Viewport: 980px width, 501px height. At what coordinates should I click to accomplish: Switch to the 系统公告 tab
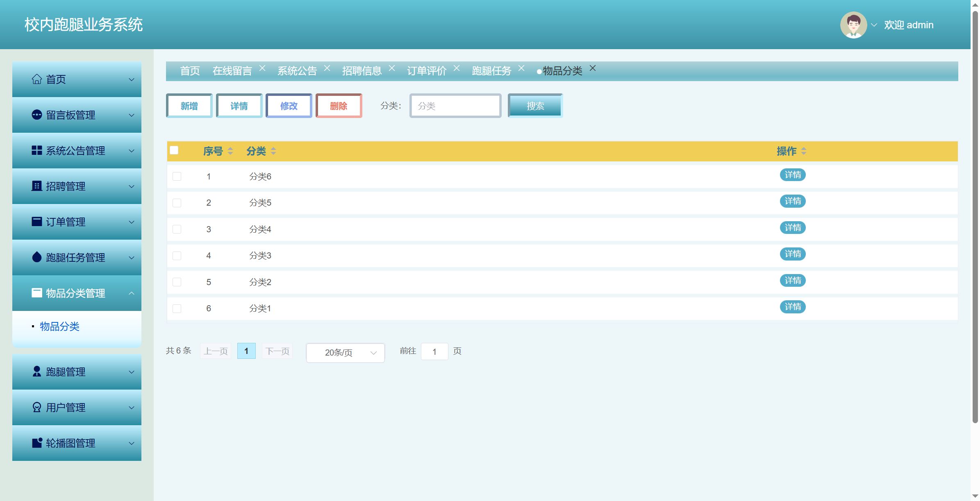point(297,71)
